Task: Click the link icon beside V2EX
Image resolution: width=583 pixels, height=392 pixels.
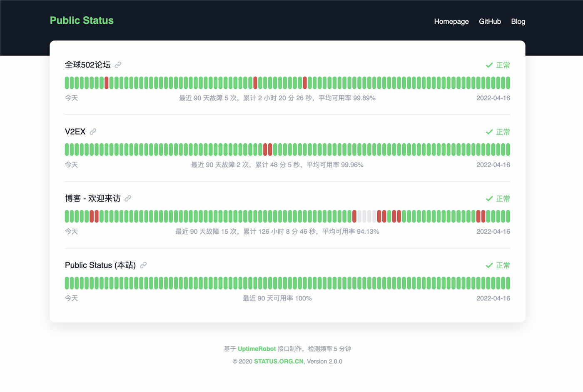Action: click(x=93, y=132)
